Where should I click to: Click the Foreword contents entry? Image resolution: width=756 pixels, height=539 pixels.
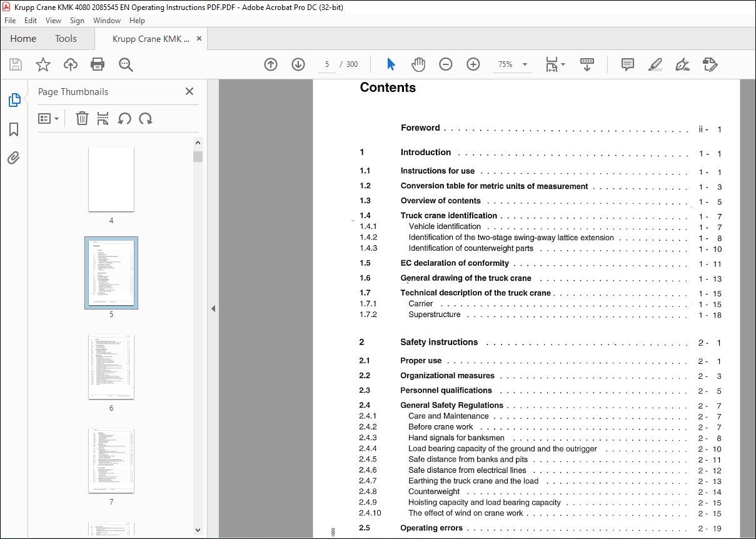tap(420, 128)
